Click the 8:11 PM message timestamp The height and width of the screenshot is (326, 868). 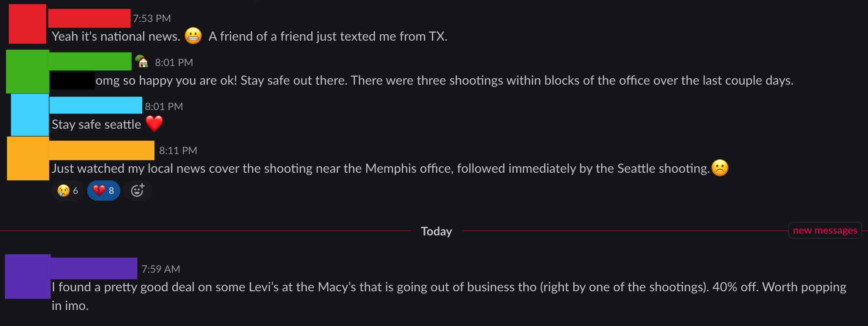[178, 151]
